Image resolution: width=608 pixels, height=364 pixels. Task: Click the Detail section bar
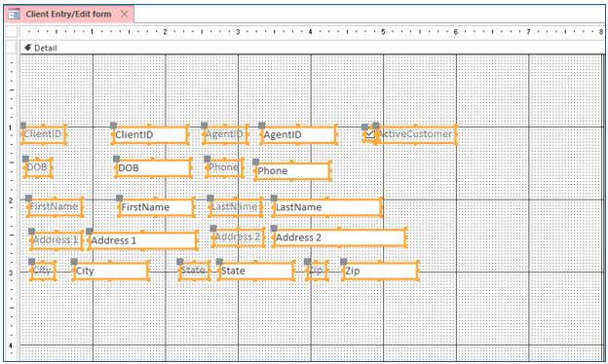(312, 48)
